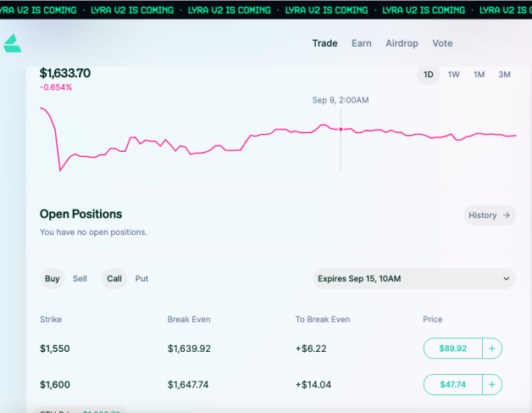Screen dimensions: 532x413
Task: Open the Airdrop page
Action: click(x=402, y=43)
